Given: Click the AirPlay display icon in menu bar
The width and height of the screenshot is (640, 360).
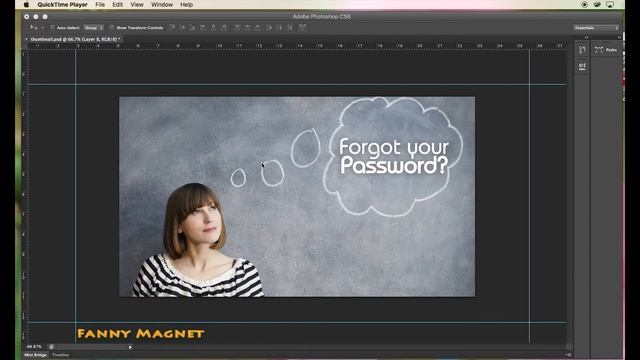Looking at the screenshot, I should coord(610,4).
